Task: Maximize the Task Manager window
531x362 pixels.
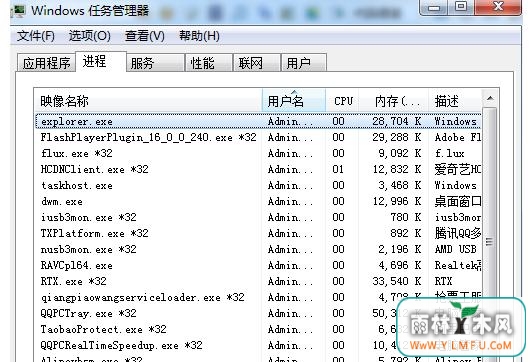Action: click(461, 7)
